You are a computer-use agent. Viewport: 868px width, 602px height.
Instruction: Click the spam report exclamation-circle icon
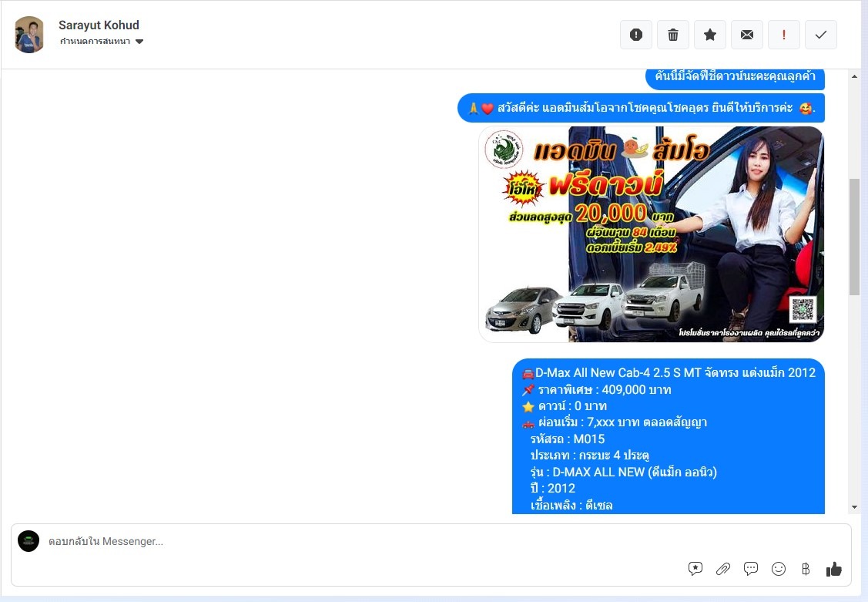pyautogui.click(x=636, y=35)
